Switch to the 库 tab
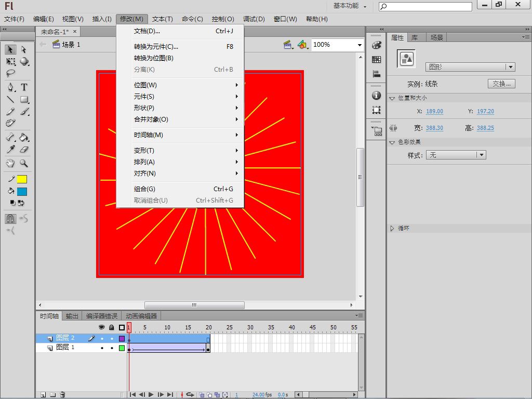The image size is (532, 399). coord(415,37)
